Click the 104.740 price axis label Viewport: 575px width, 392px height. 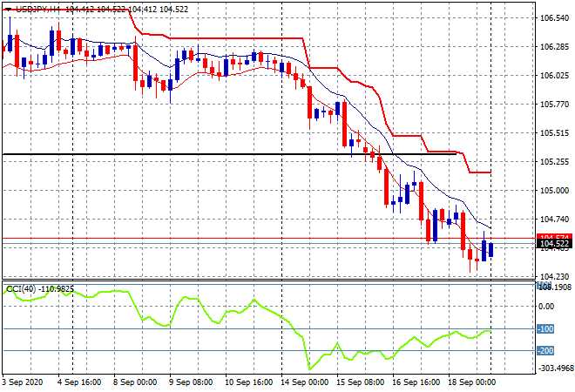click(x=554, y=220)
